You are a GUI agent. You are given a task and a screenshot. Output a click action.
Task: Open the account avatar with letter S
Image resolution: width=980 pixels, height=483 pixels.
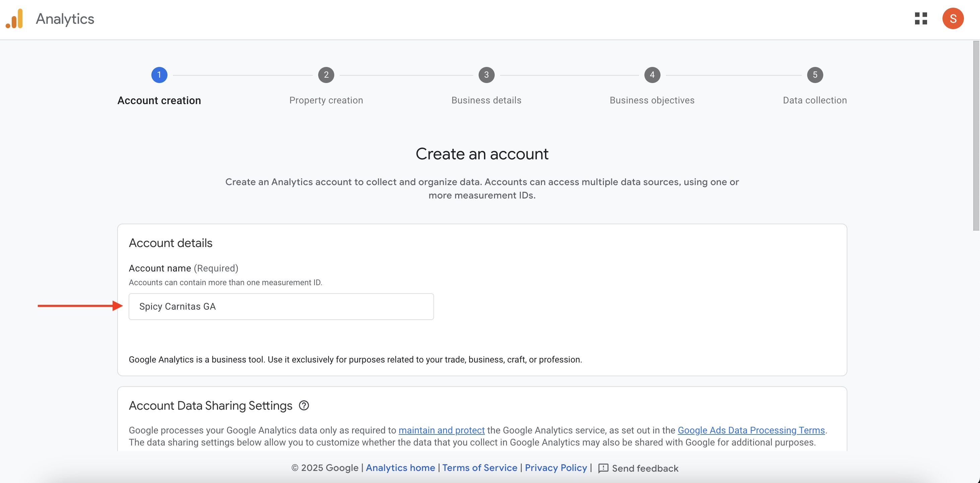point(953,19)
